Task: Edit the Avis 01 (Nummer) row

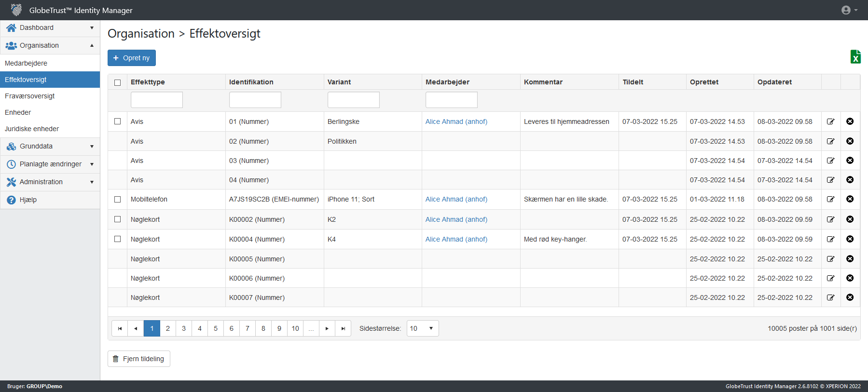Action: tap(831, 122)
